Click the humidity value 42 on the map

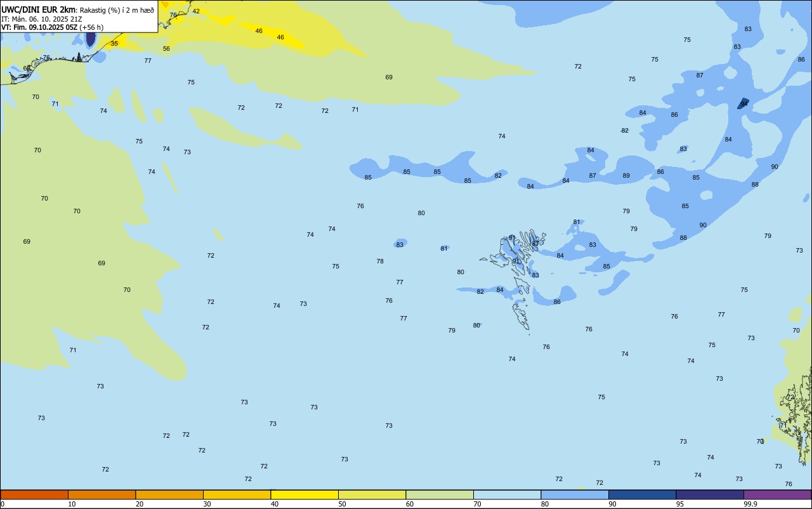[x=196, y=11]
